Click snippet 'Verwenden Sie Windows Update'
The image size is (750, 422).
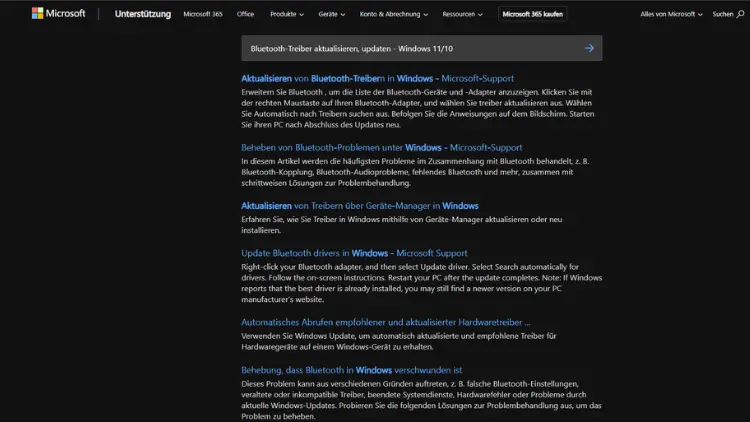(x=297, y=336)
